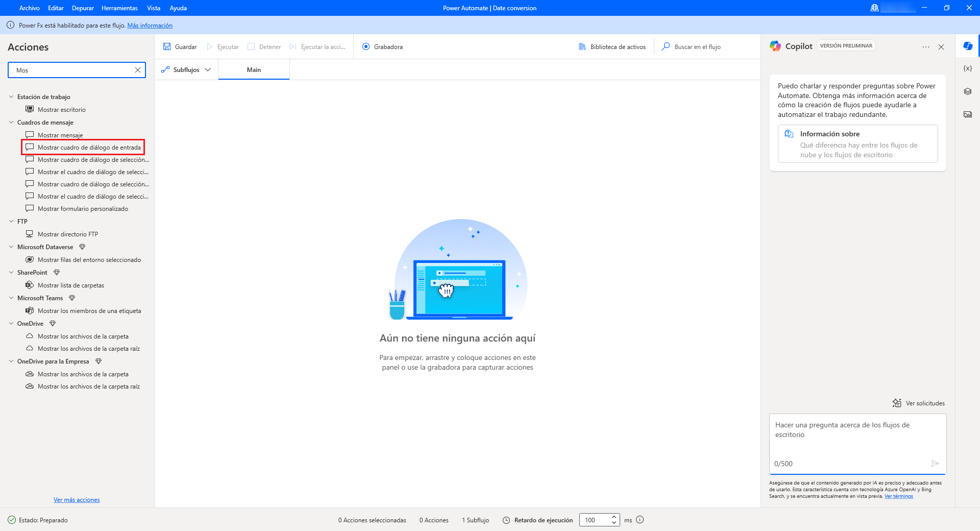
Task: Click the send message arrow in Copilot
Action: 935,464
